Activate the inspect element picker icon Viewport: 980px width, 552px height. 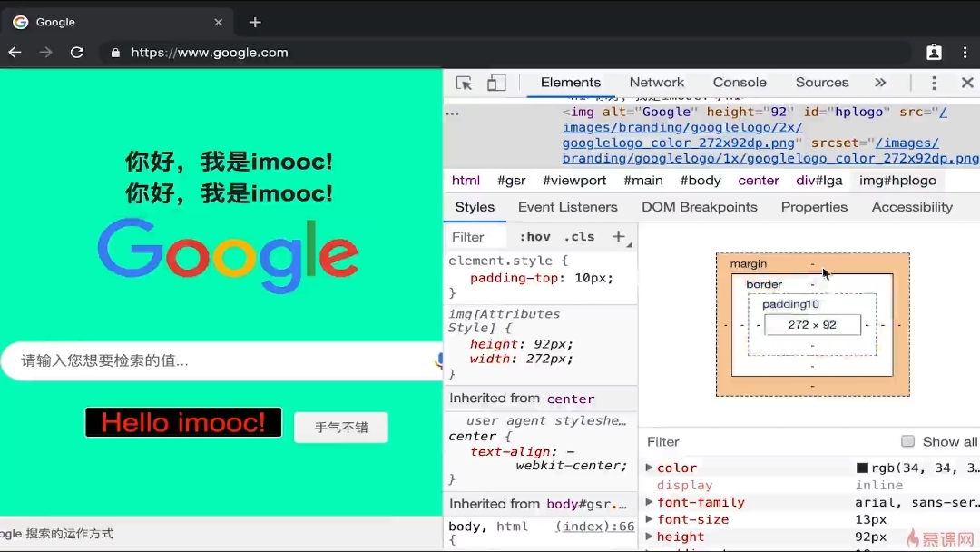[x=464, y=83]
